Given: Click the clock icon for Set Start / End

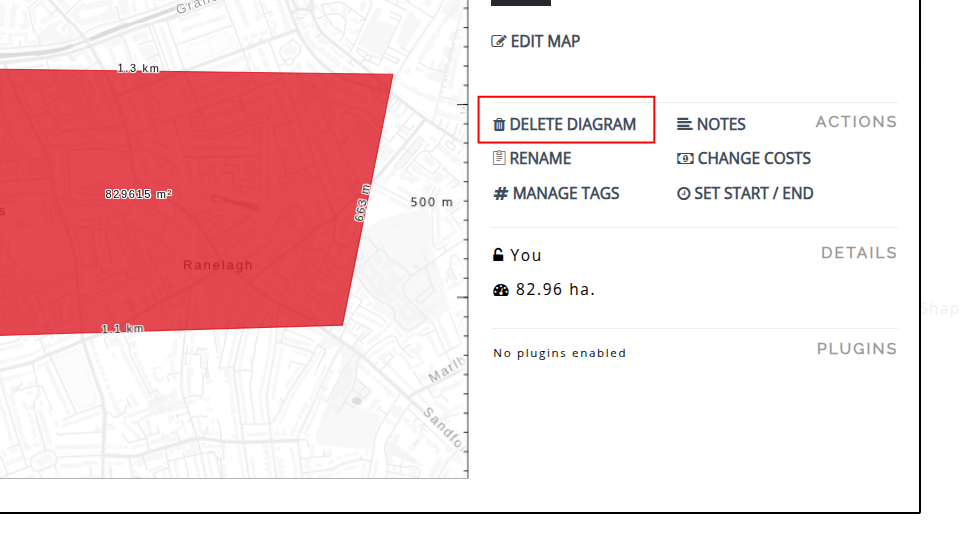Looking at the screenshot, I should (684, 194).
